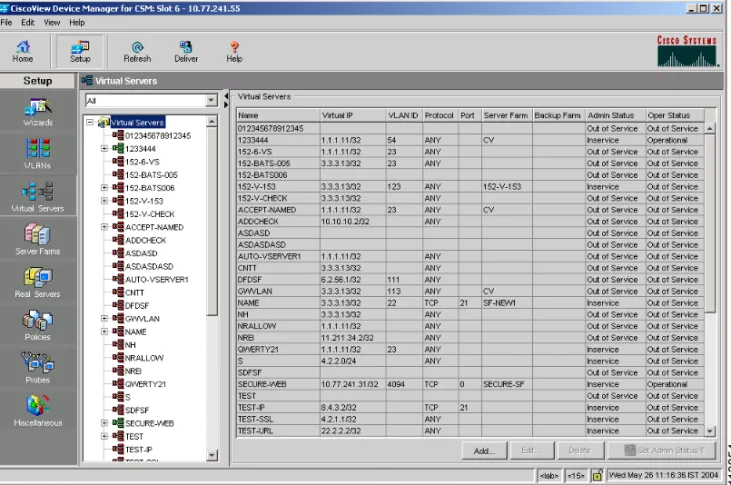
Task: Click the tree panel scroll-up arrow
Action: [x=212, y=121]
